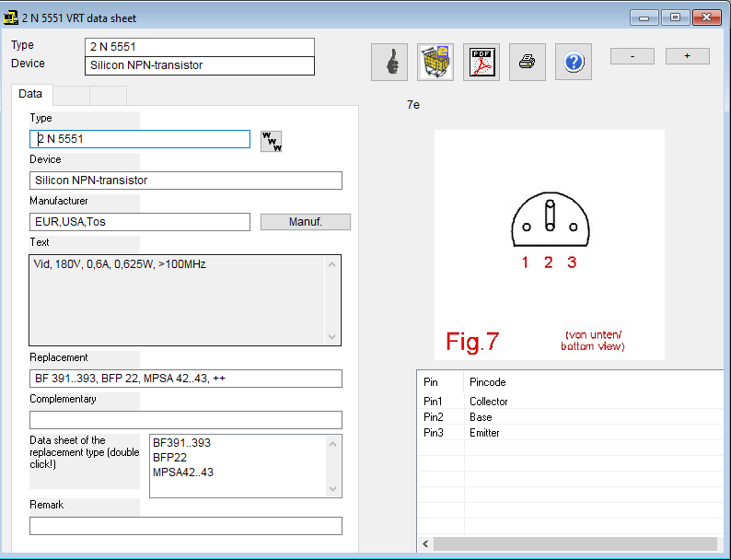The image size is (731, 560).
Task: Click the Manufacturer field EUR,USA,Tos
Action: point(140,222)
